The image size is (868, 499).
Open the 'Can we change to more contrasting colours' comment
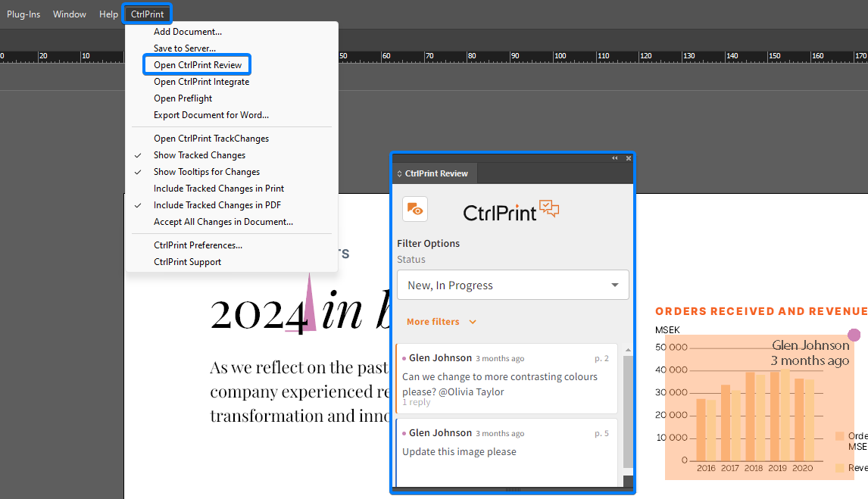[x=507, y=379]
